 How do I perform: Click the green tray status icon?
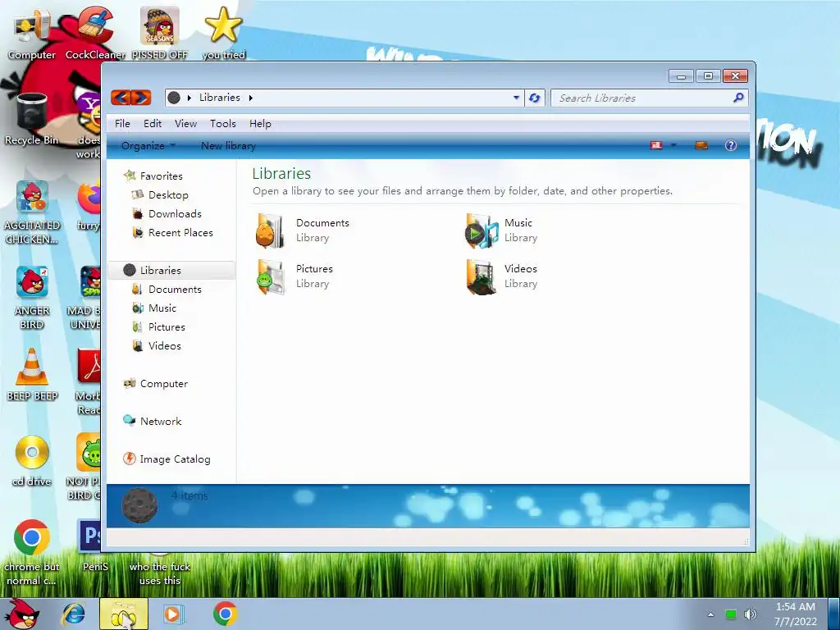[x=730, y=614]
